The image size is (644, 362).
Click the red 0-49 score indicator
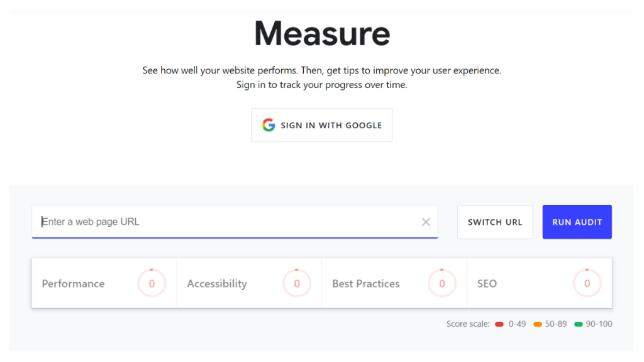click(x=499, y=324)
